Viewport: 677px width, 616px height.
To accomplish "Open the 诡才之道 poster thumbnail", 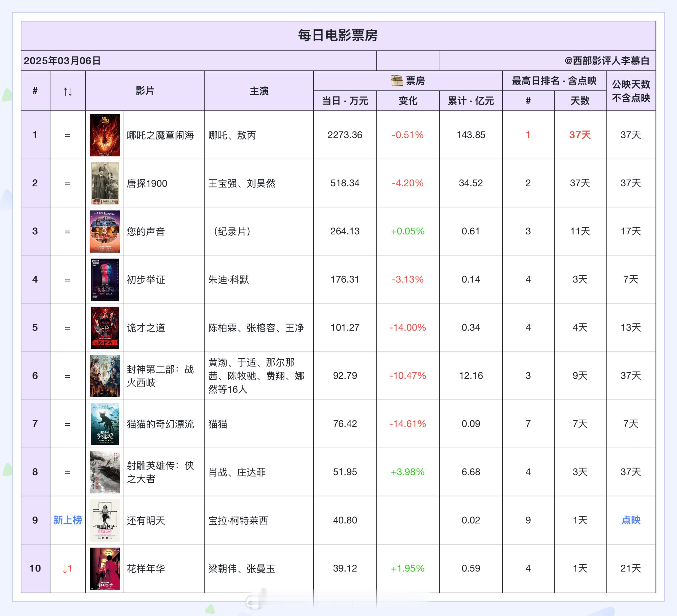I will point(105,328).
